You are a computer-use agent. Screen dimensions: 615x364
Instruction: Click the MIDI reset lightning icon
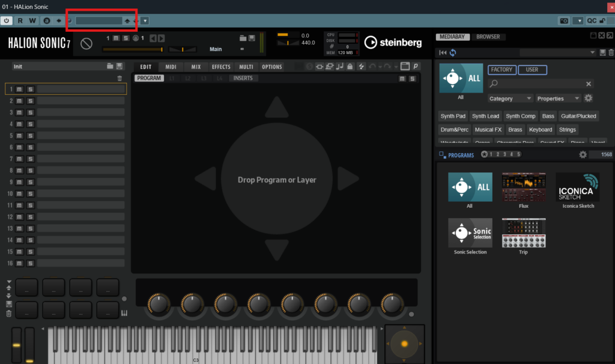(361, 67)
